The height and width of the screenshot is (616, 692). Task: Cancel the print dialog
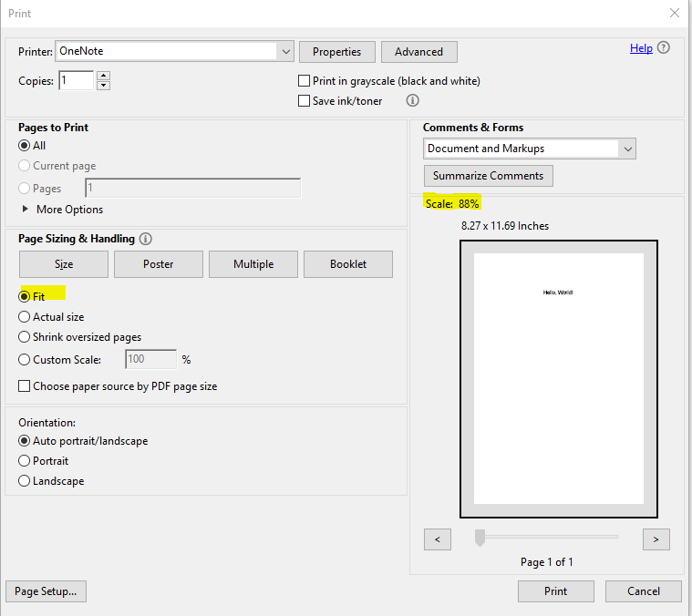click(x=644, y=591)
